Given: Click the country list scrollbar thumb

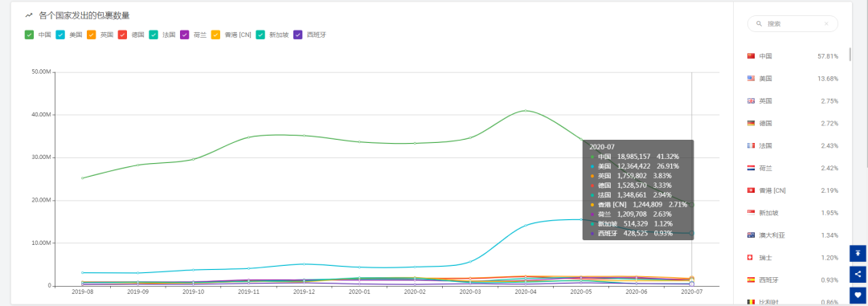Looking at the screenshot, I should click(850, 55).
